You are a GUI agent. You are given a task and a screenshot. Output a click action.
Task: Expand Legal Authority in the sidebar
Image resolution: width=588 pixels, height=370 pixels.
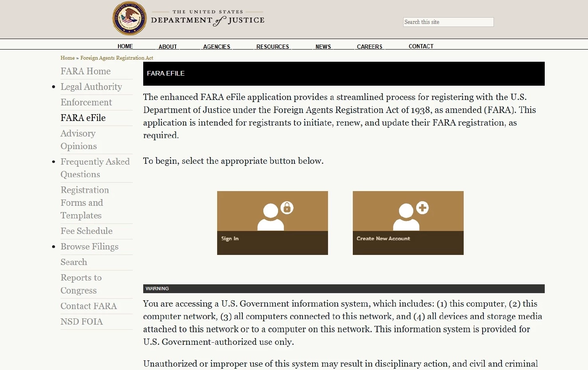click(x=91, y=87)
